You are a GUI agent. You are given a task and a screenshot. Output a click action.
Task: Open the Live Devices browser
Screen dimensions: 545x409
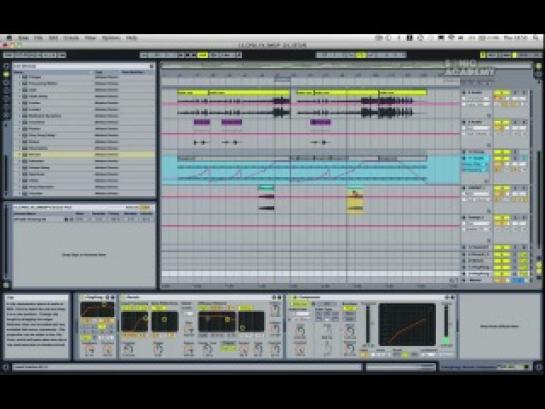[6, 74]
